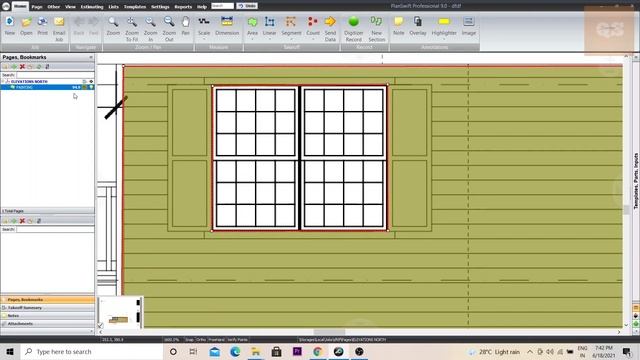The height and width of the screenshot is (360, 640).
Task: Open Chrome from taskbar
Action: (x=318, y=351)
